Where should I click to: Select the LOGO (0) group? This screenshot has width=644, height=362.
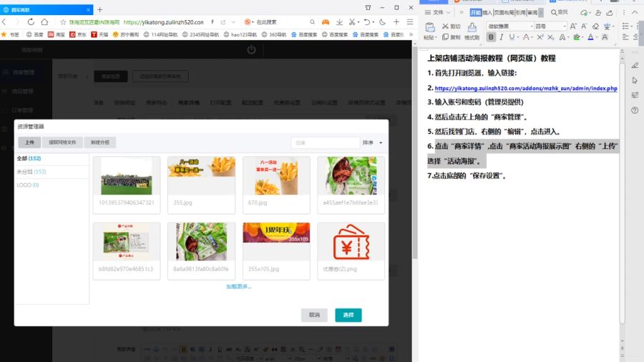coord(27,185)
